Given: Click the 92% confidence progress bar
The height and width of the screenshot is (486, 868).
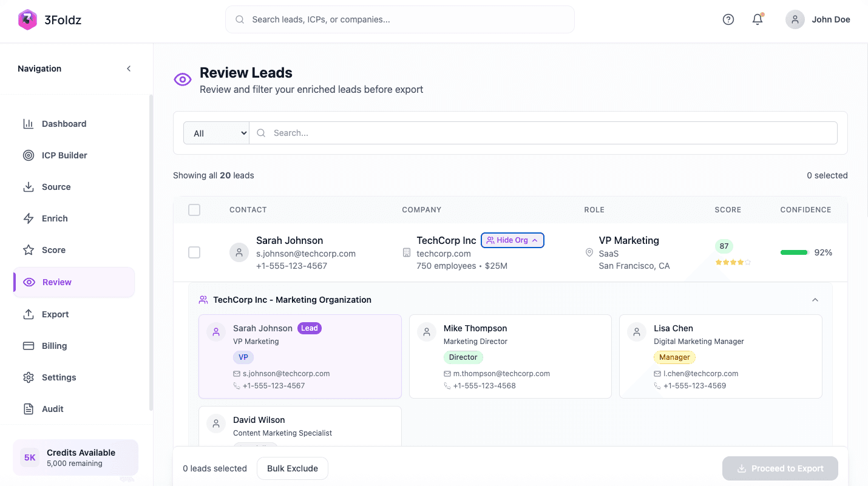Looking at the screenshot, I should coord(795,252).
